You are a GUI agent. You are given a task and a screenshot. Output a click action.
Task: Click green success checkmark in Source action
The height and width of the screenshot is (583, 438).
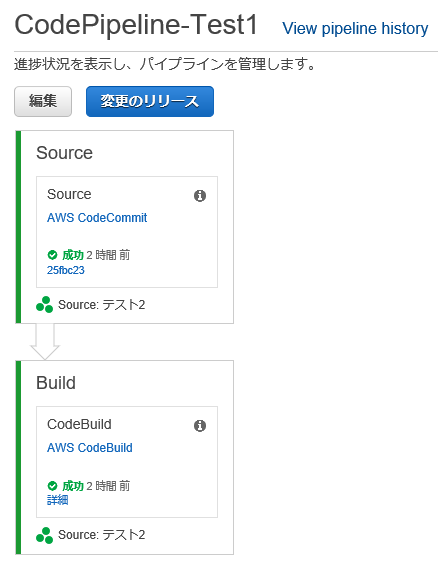[52, 255]
